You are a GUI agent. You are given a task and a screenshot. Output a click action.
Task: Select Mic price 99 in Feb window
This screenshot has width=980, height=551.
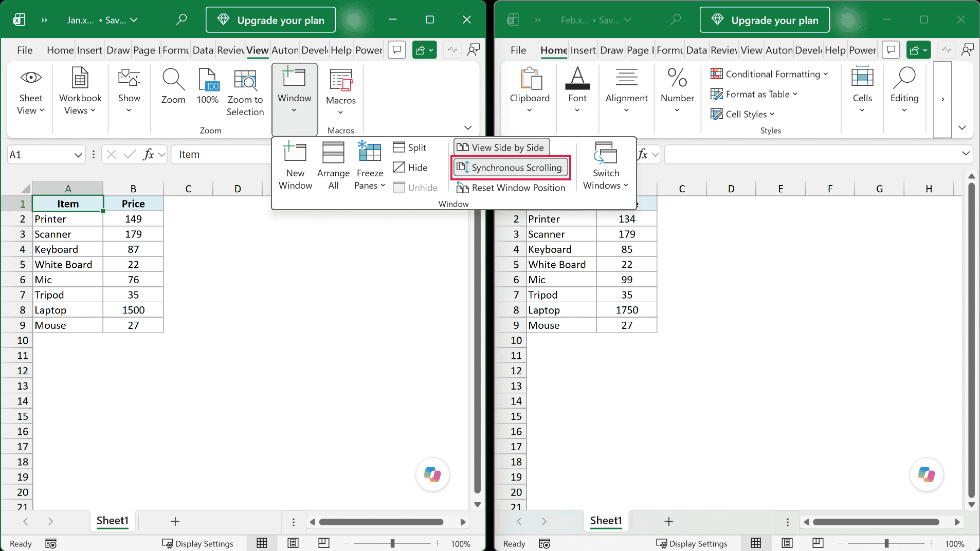pyautogui.click(x=627, y=280)
